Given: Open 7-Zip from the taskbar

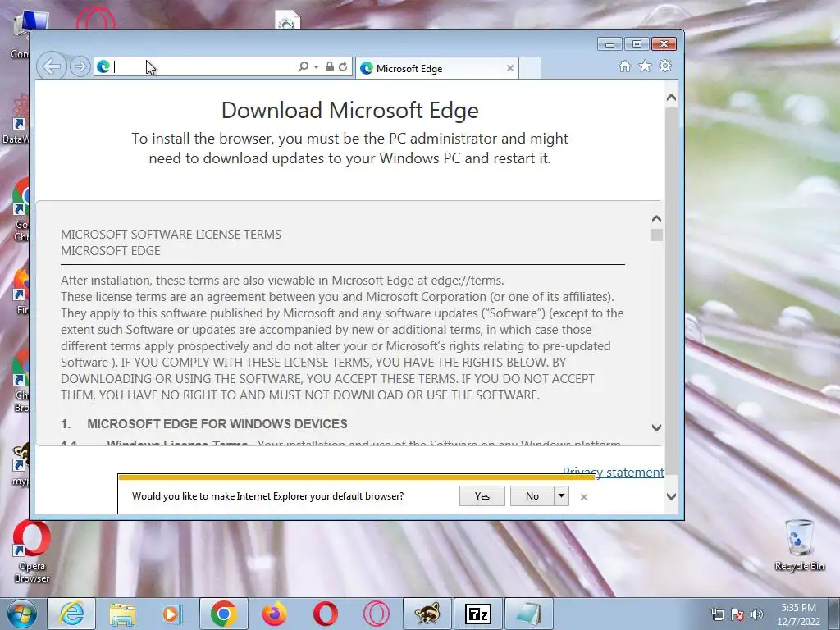Looking at the screenshot, I should pyautogui.click(x=478, y=614).
